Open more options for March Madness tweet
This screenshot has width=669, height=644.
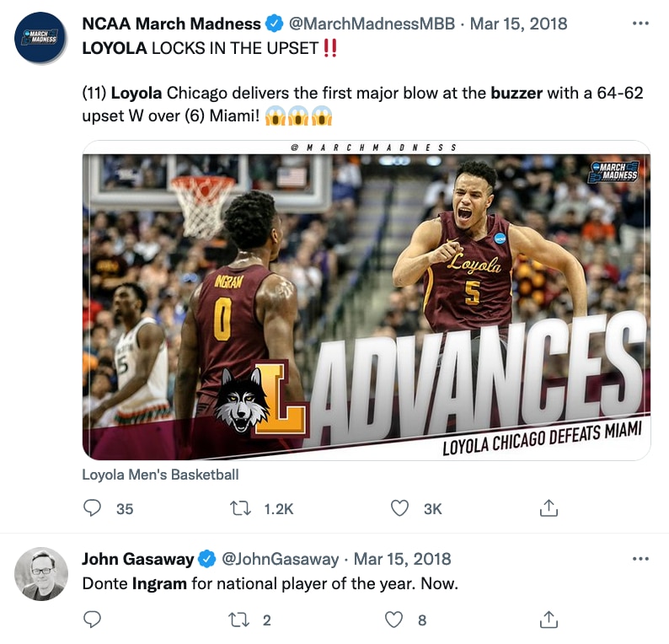pos(640,24)
